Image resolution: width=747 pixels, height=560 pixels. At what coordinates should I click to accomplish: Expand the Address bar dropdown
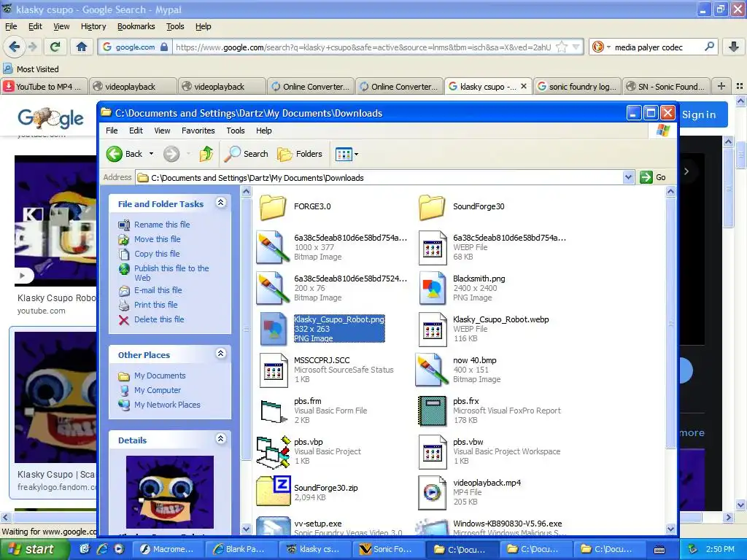coord(628,178)
